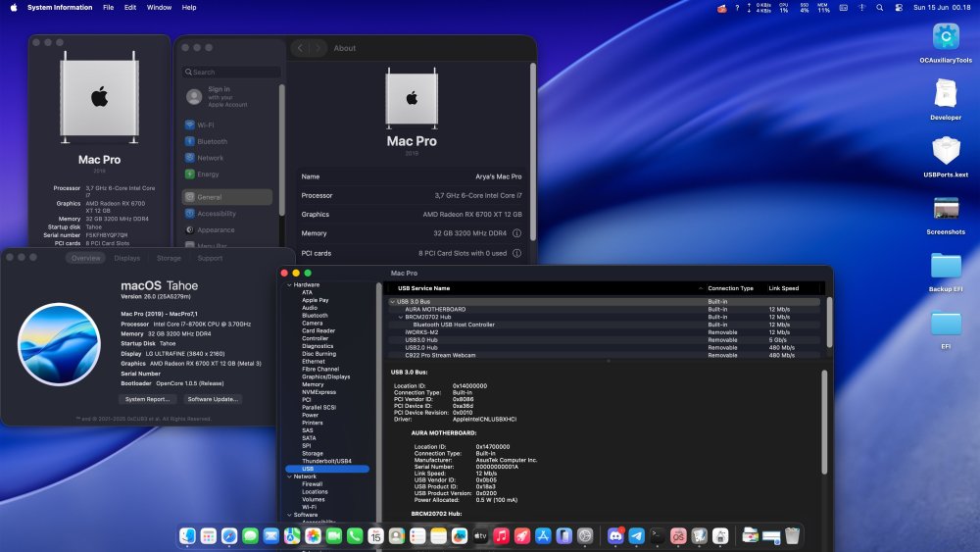Image resolution: width=980 pixels, height=552 pixels.
Task: Click the System Report... button
Action: pyautogui.click(x=147, y=399)
